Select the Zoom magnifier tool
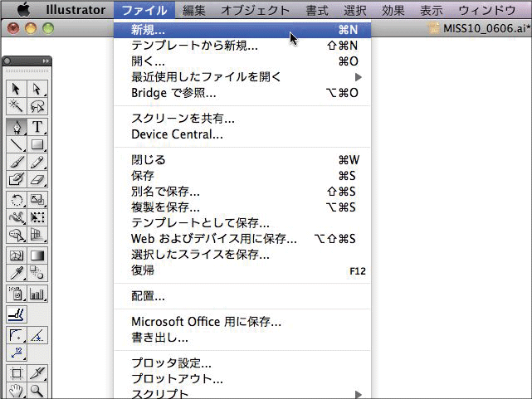This screenshot has height=399, width=532. (x=37, y=390)
